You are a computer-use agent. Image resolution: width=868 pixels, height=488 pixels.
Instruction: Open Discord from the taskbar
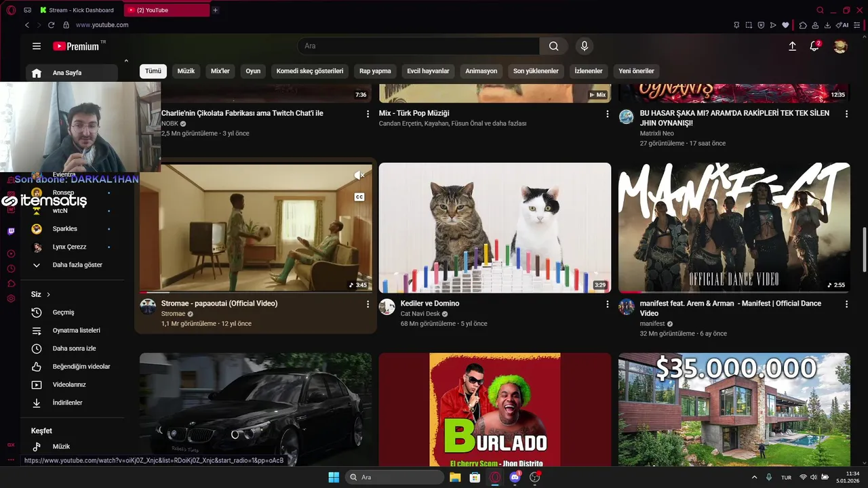tap(515, 477)
